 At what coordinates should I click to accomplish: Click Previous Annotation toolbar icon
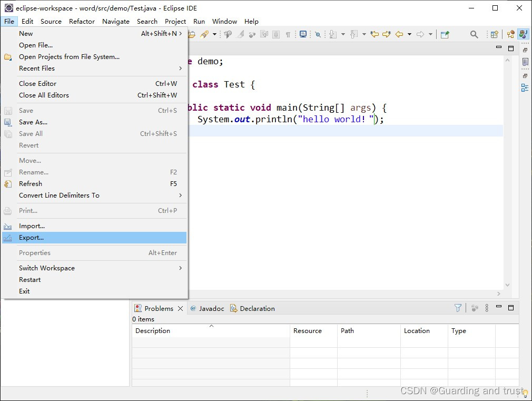pos(354,34)
